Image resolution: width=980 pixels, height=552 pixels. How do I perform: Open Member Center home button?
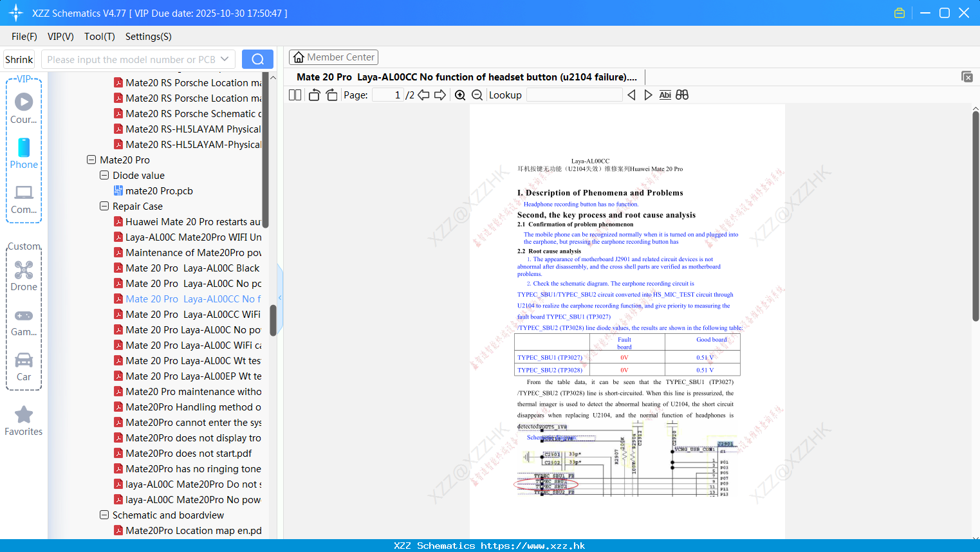[333, 57]
